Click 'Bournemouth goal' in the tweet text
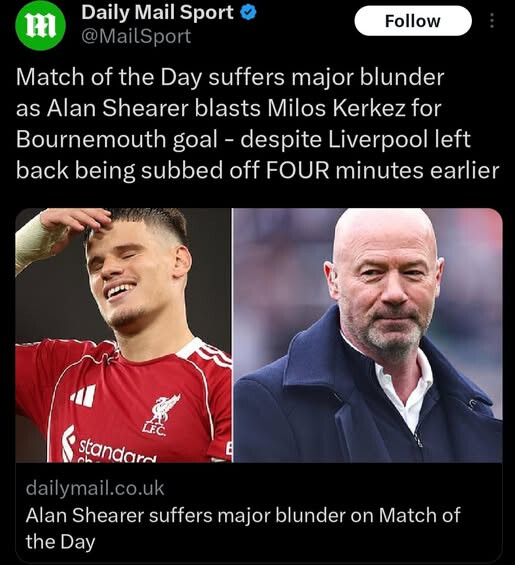Viewport: 515px width, 565px height. (117, 139)
